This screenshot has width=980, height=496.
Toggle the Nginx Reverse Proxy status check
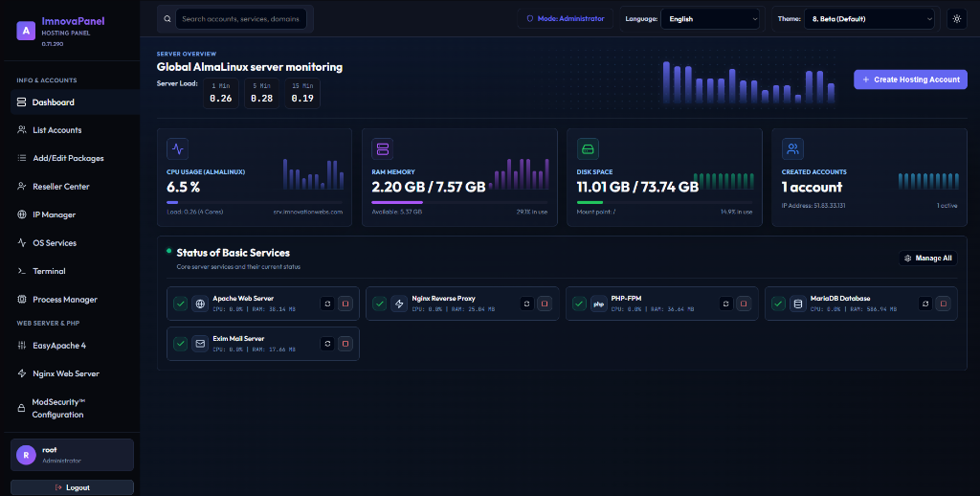[379, 304]
